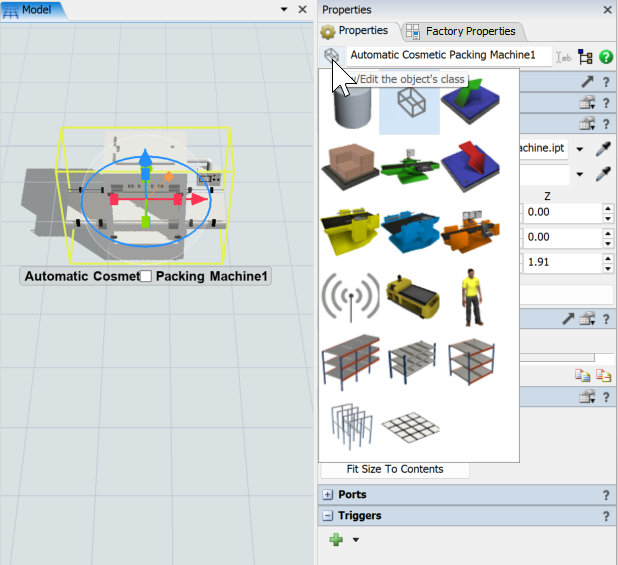Click Fit Size To Contents button
This screenshot has height=565, width=618.
pyautogui.click(x=395, y=469)
